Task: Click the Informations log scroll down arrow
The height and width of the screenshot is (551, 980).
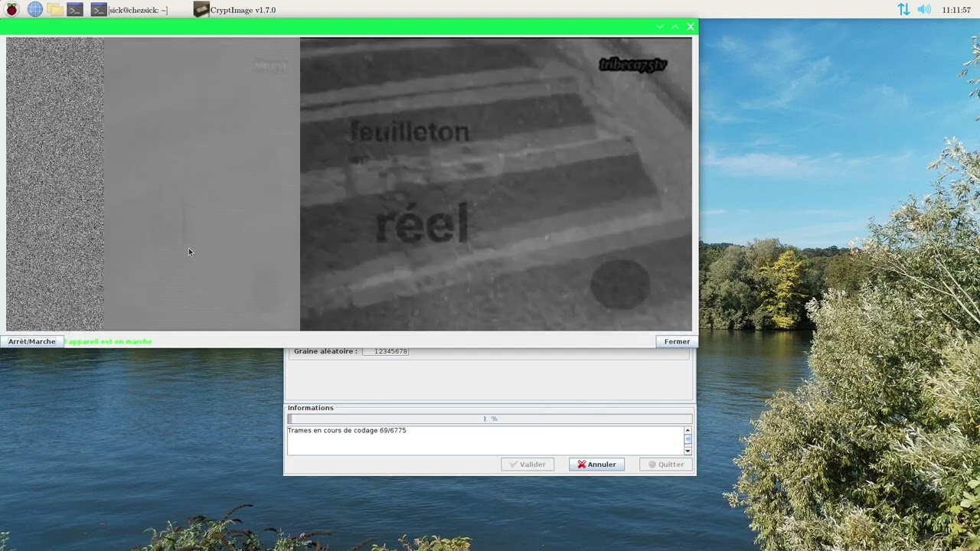Action: (x=688, y=451)
